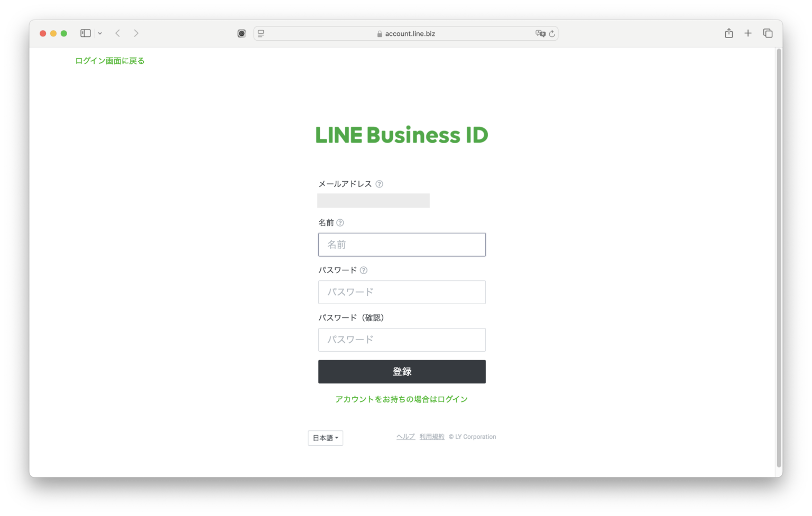
Task: Toggle the Safari sidebar icon
Action: point(86,33)
